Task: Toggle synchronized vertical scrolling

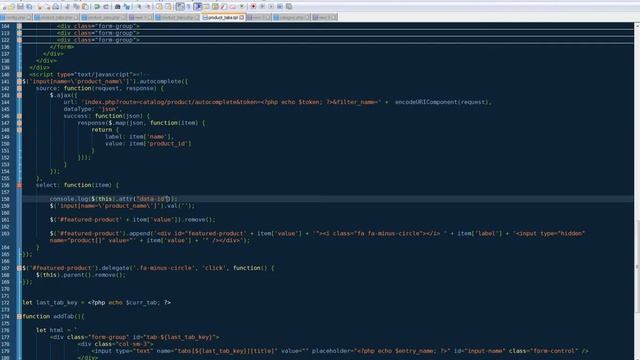Action: [x=159, y=7]
